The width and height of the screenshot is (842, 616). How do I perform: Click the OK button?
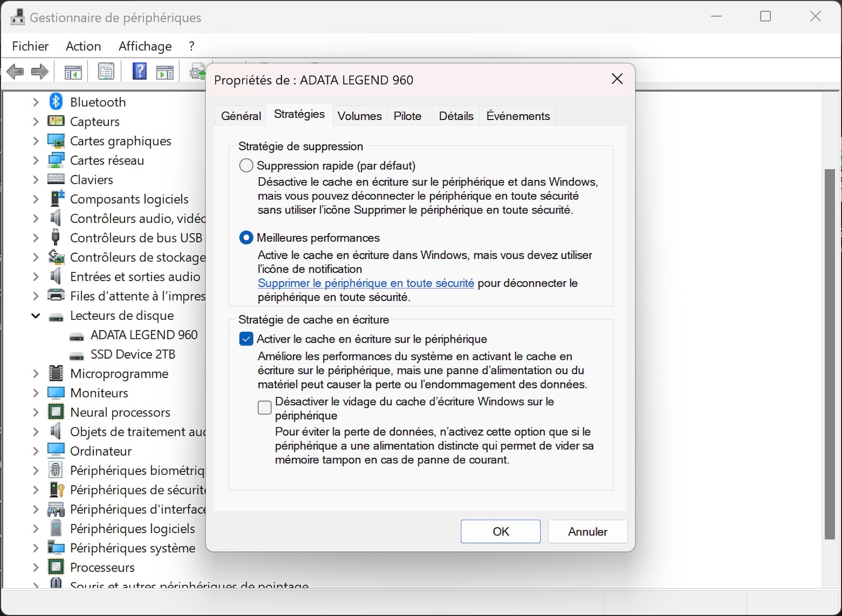500,531
